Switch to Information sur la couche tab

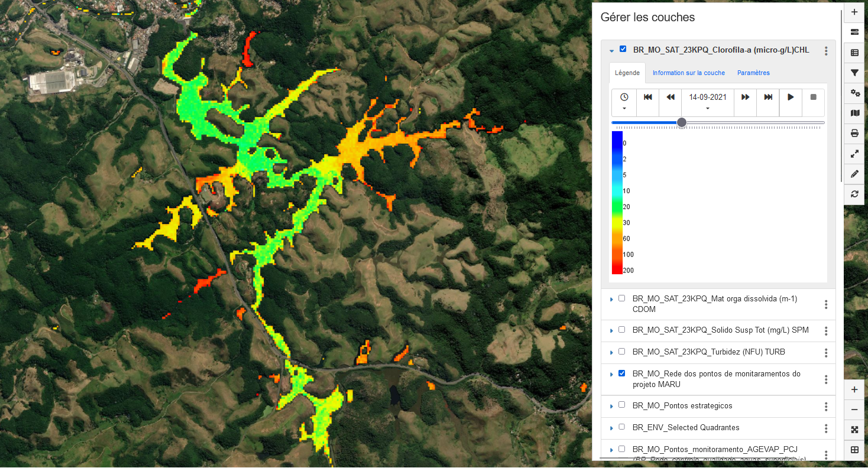688,73
